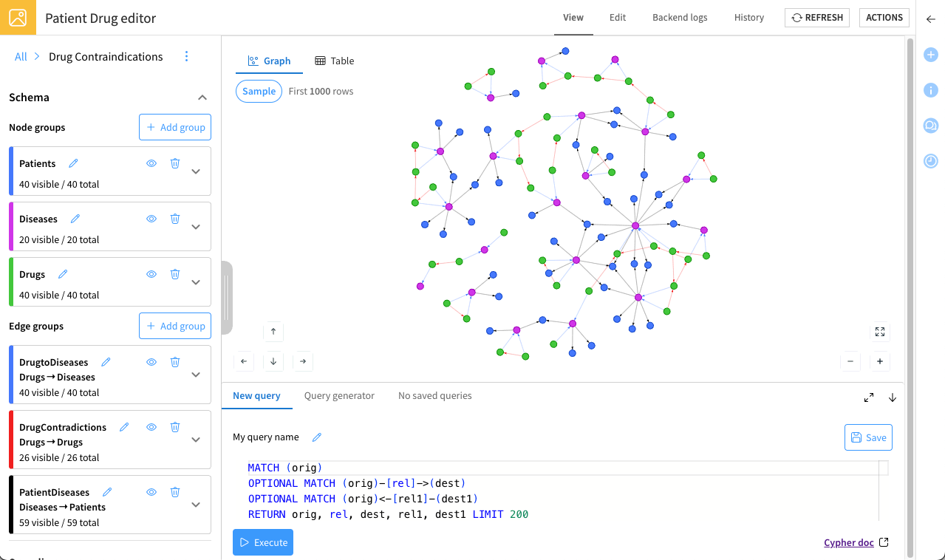945x560 pixels.
Task: Expand the query editor panel
Action: [869, 397]
